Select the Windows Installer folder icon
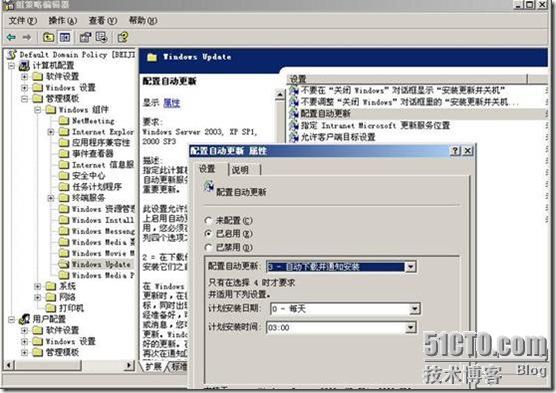 64,220
